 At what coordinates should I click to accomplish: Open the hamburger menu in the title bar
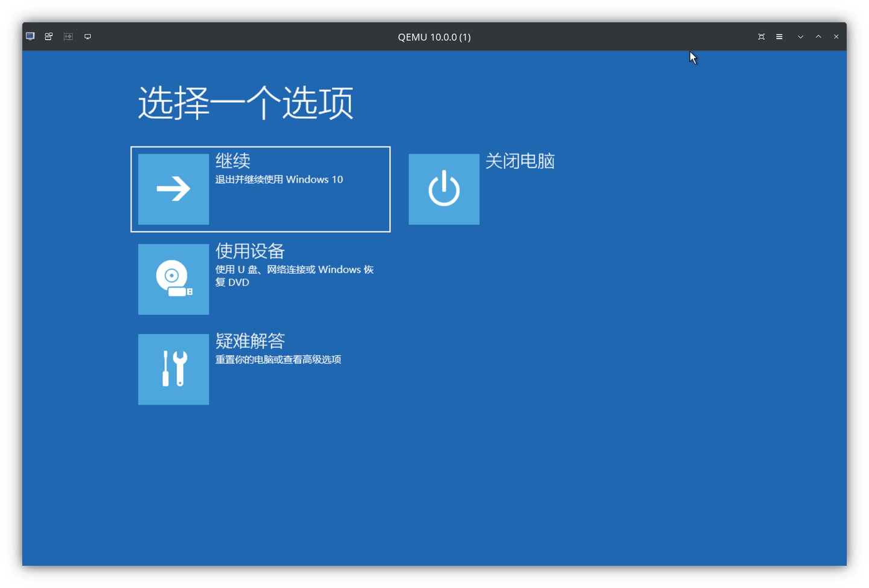pos(779,36)
